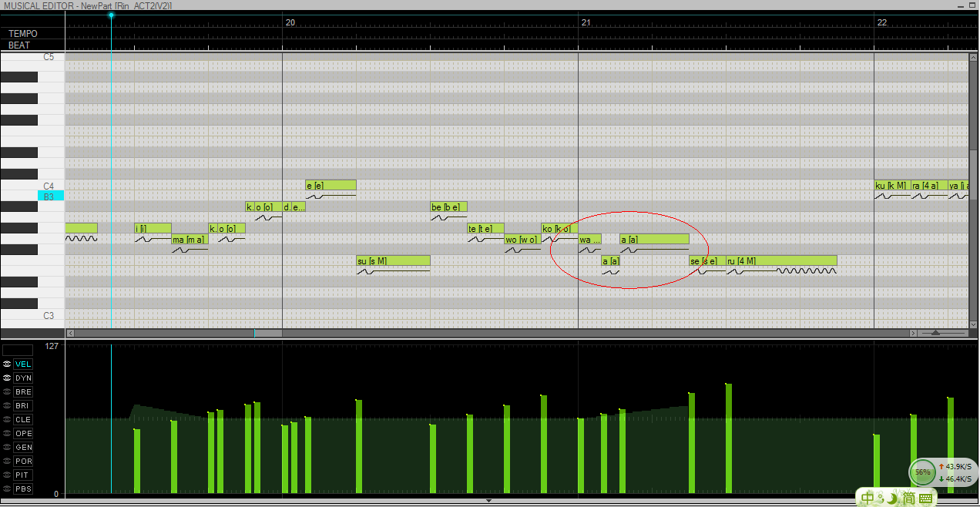
Task: Toggle BRE curve visibility eye
Action: [6, 392]
